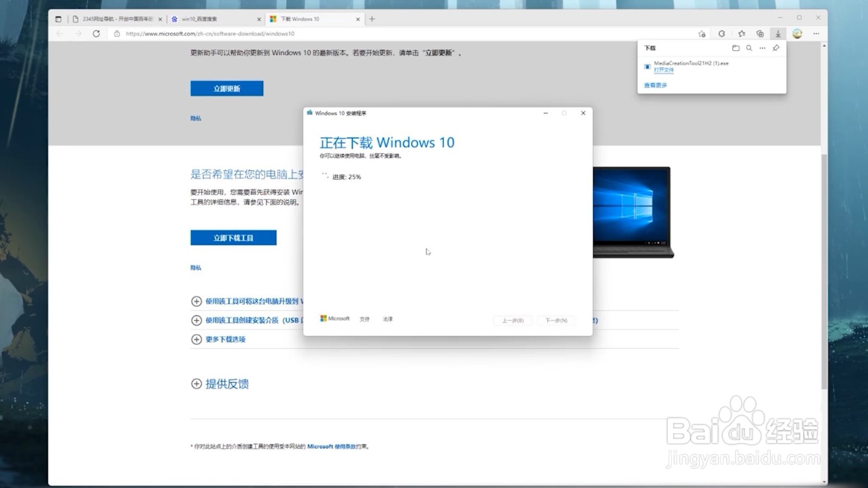Add page to favorites star icon
This screenshot has height=488, width=868.
[701, 34]
